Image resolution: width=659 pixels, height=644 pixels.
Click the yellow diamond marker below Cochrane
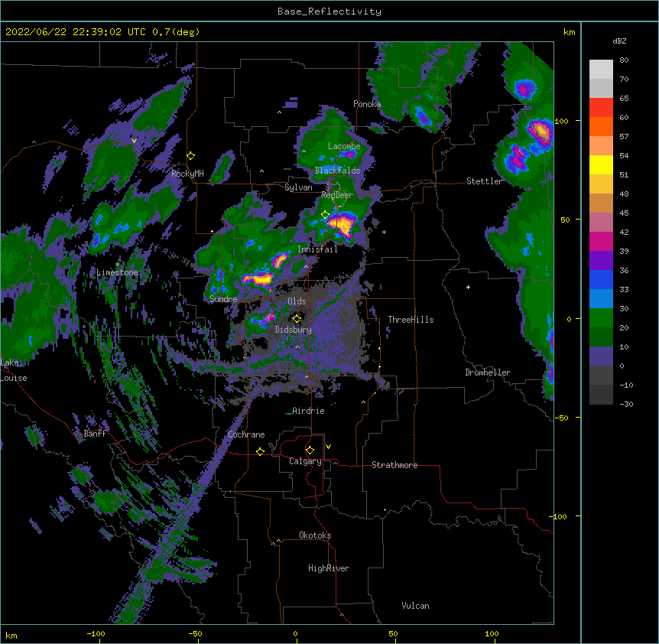260,451
